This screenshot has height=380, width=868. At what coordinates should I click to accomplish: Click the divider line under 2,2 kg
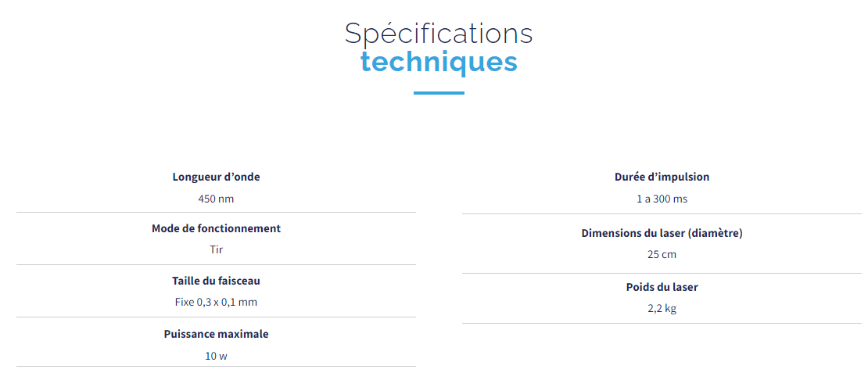click(x=662, y=323)
